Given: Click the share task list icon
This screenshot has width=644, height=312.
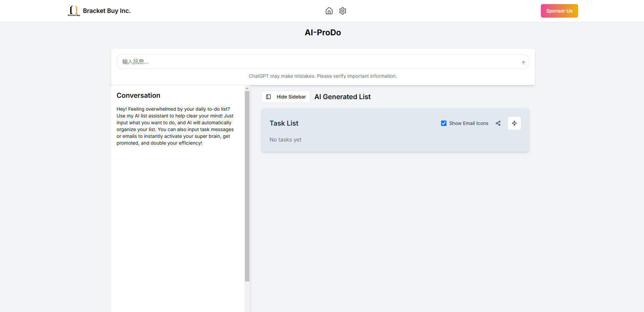Looking at the screenshot, I should tap(498, 123).
